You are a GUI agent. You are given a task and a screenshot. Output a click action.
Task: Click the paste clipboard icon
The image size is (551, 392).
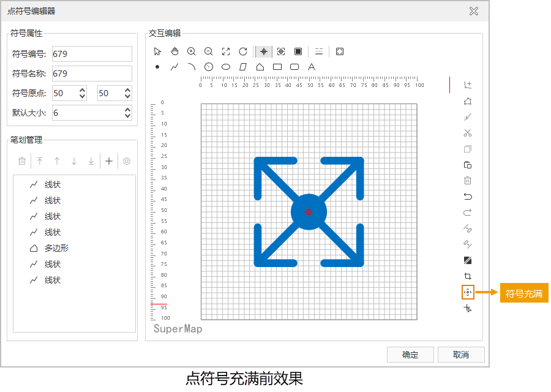click(467, 165)
